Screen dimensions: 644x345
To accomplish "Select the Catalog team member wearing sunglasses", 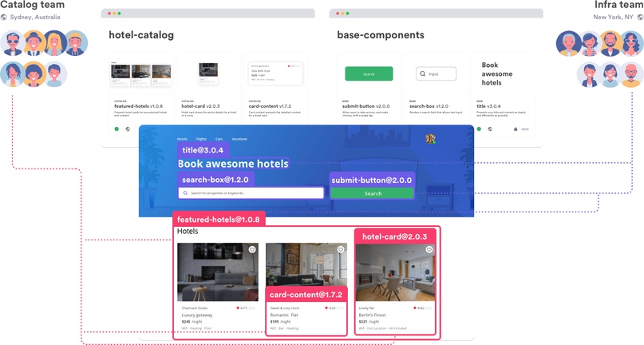I will (13, 43).
